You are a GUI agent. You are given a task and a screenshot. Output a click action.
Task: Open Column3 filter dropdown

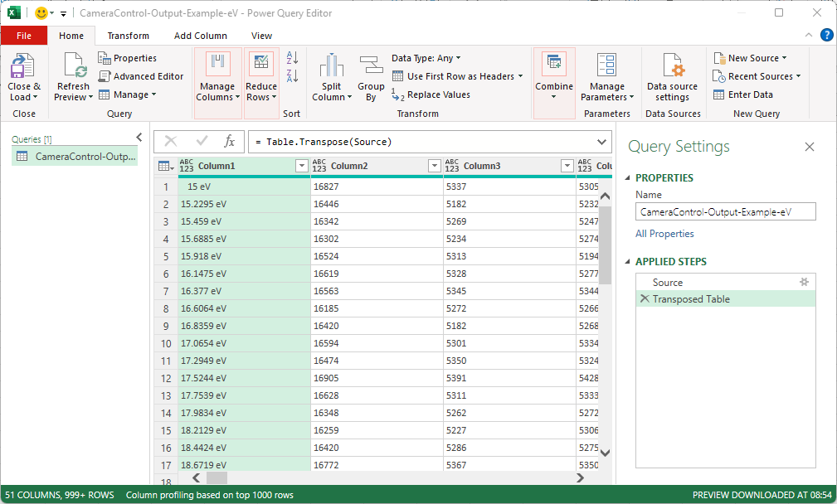coord(567,166)
